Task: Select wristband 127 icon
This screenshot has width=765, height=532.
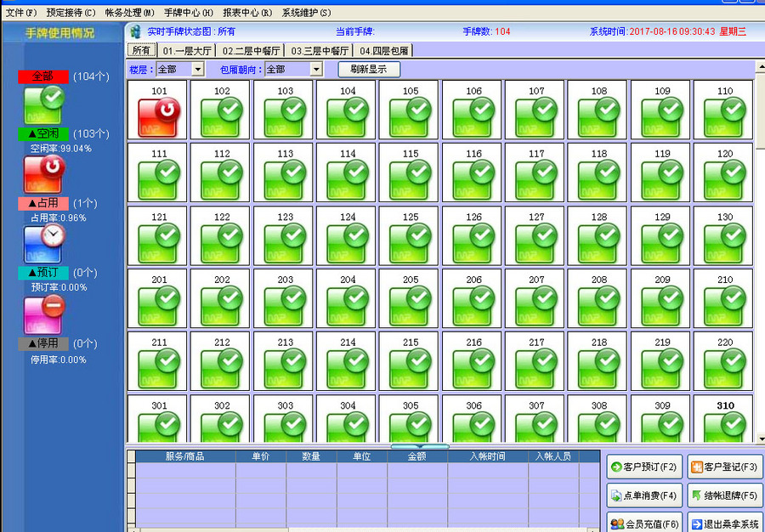Action: point(536,243)
